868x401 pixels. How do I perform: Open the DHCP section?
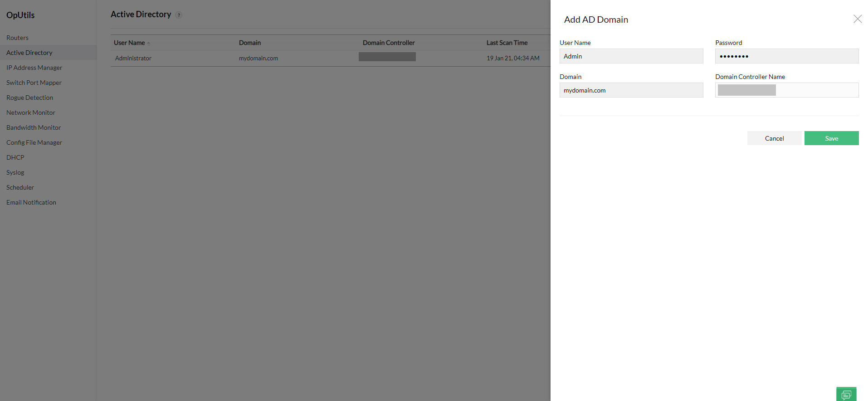click(15, 157)
